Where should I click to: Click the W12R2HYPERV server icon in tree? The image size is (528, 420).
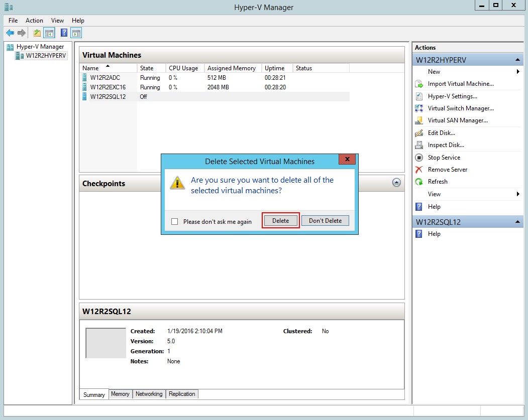pyautogui.click(x=20, y=56)
